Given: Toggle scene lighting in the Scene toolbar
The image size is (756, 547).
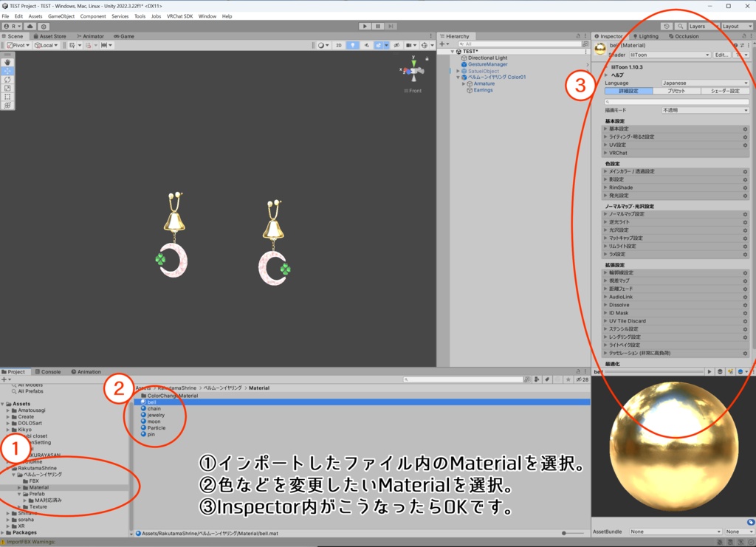Looking at the screenshot, I should 353,45.
